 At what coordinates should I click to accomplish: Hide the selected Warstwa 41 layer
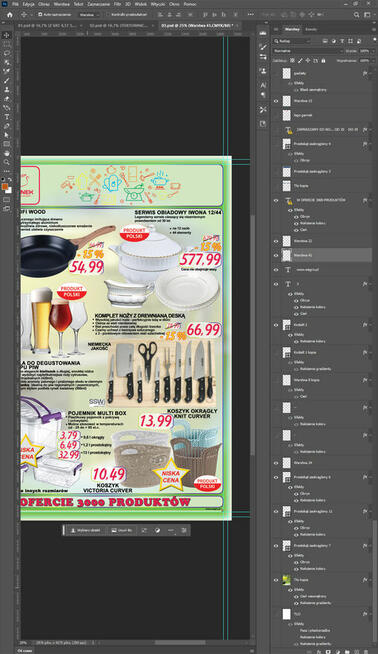pyautogui.click(x=276, y=255)
